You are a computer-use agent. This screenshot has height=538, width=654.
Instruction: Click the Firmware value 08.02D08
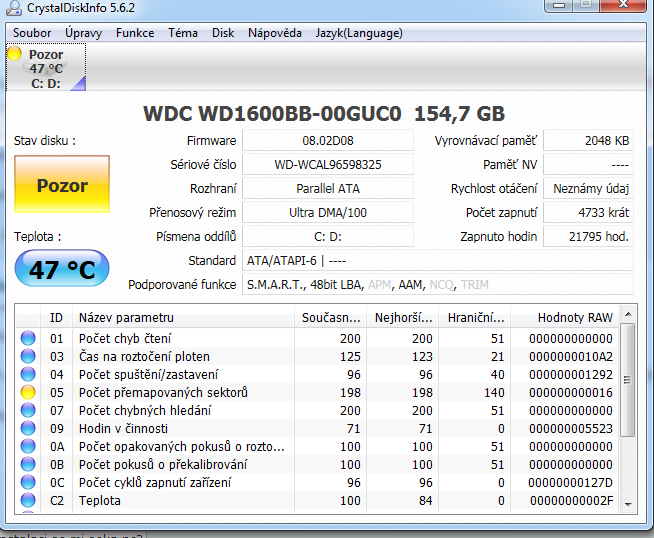[328, 141]
